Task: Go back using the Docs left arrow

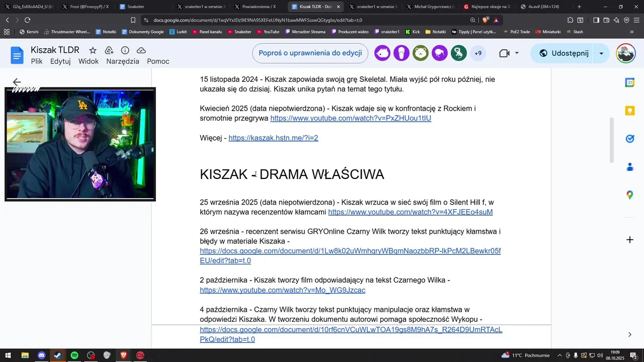Action: click(17, 82)
